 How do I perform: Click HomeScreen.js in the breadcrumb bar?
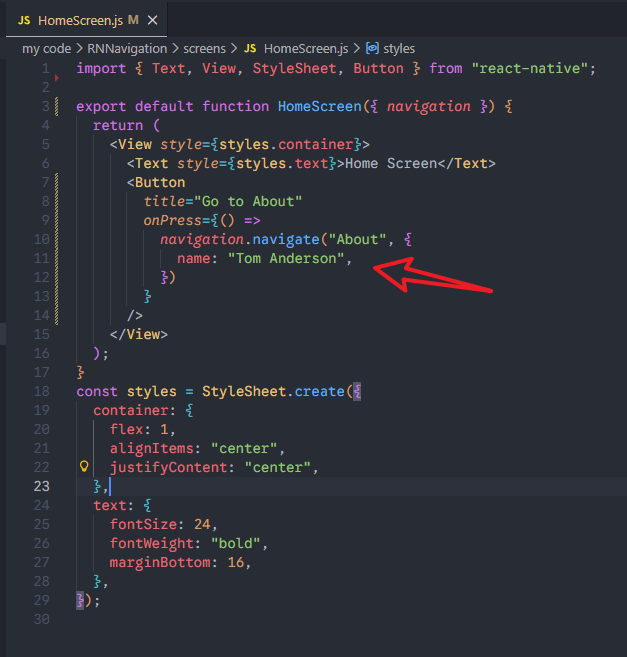[x=305, y=48]
